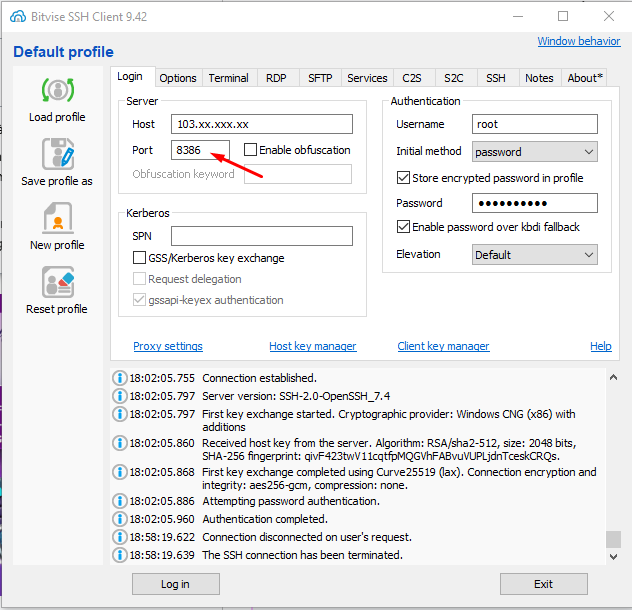Open the SSH tab

tap(496, 78)
